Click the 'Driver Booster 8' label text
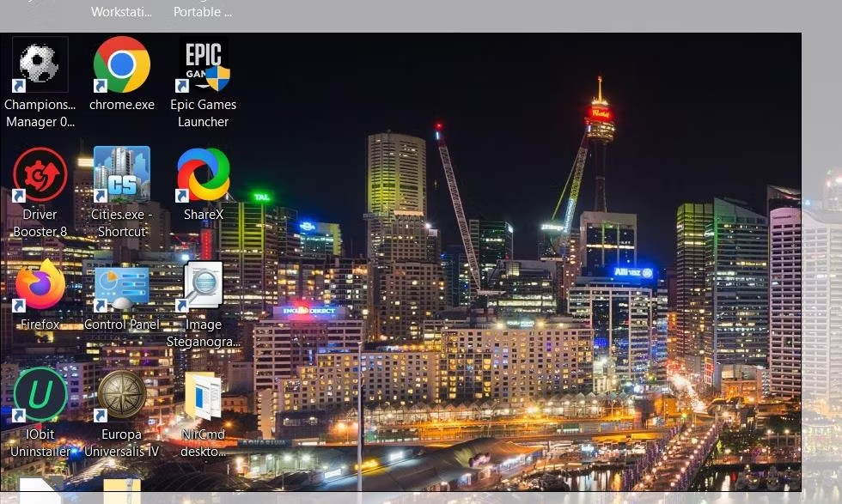The height and width of the screenshot is (504, 842). point(40,223)
